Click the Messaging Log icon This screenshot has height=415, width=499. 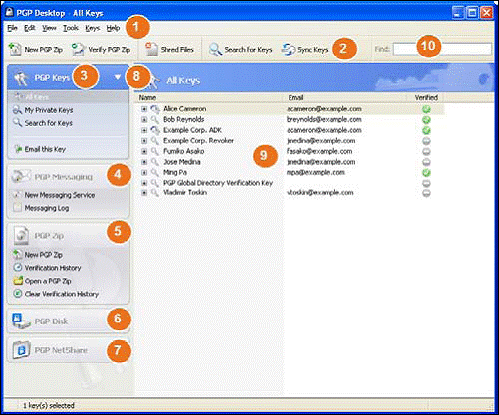tap(17, 208)
